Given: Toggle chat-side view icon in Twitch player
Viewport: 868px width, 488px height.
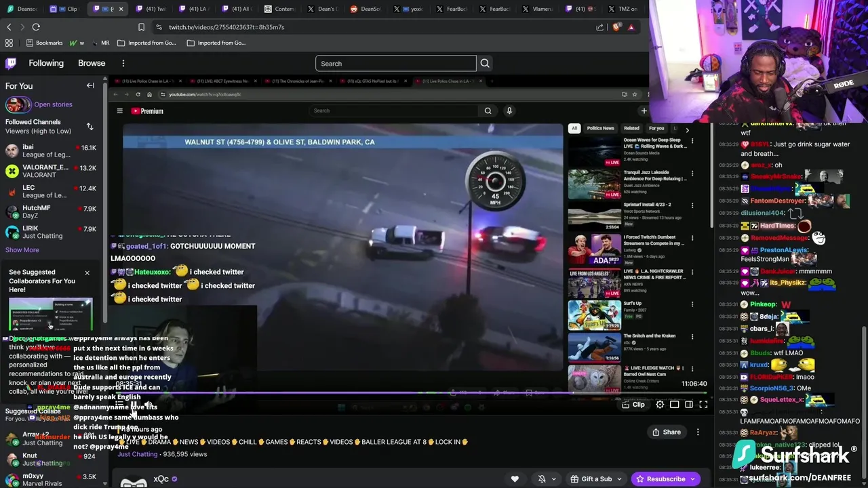Looking at the screenshot, I should (689, 405).
